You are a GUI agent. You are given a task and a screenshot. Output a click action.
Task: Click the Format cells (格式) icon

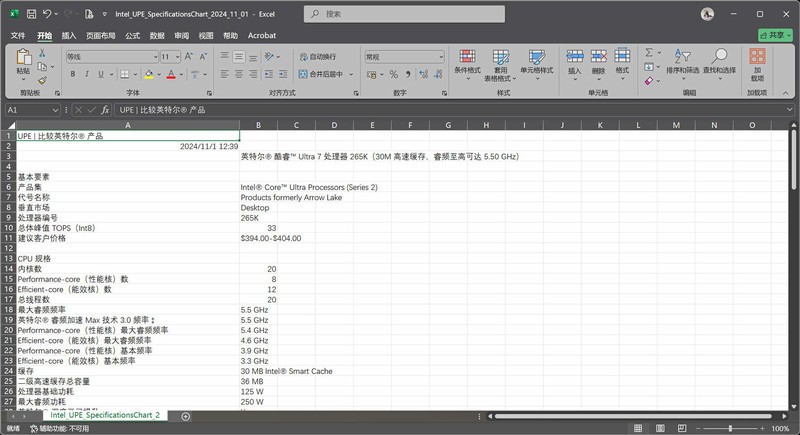point(622,56)
